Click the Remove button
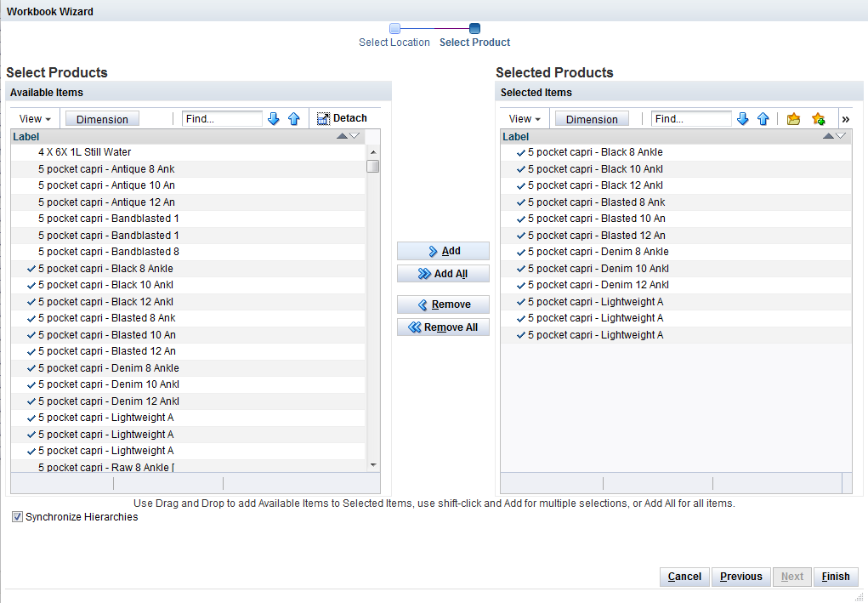Viewport: 868px width, 603px height. pos(443,304)
